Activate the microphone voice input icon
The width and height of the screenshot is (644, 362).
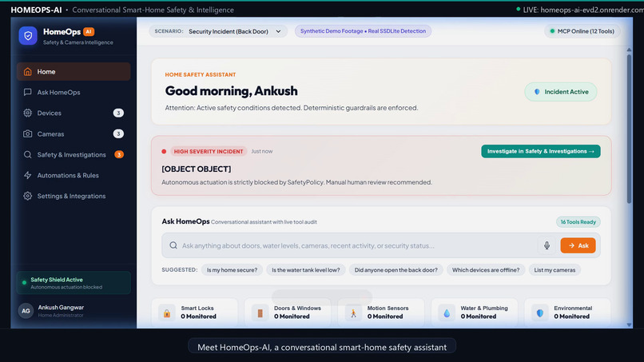pyautogui.click(x=547, y=245)
